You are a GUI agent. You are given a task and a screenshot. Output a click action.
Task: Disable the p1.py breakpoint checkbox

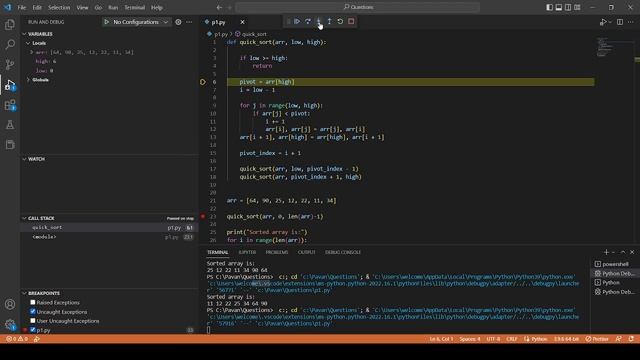click(x=33, y=330)
